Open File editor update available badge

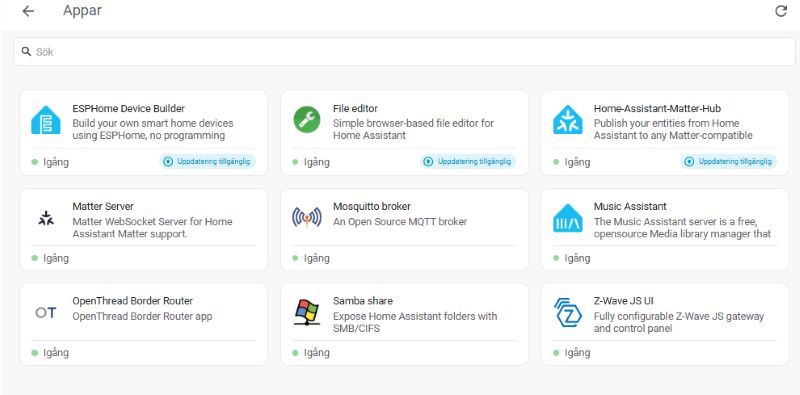pyautogui.click(x=468, y=162)
